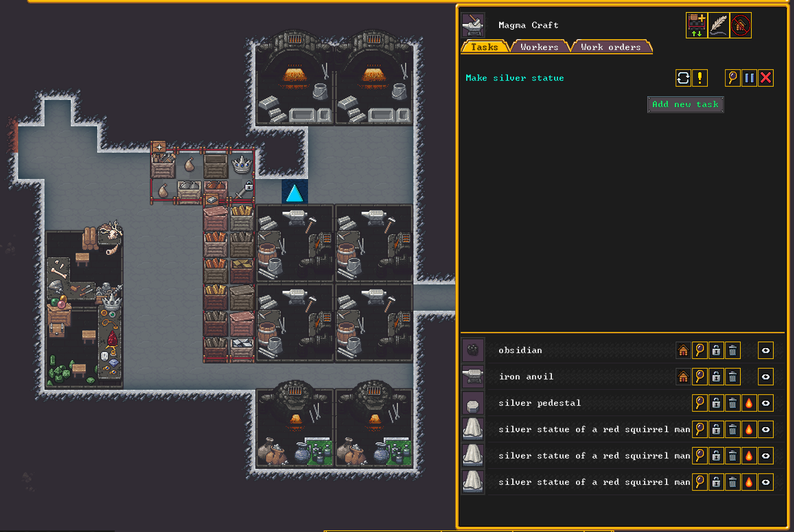Image resolution: width=794 pixels, height=532 pixels.
Task: Click melt flame on bottommost silver statue row
Action: point(749,482)
